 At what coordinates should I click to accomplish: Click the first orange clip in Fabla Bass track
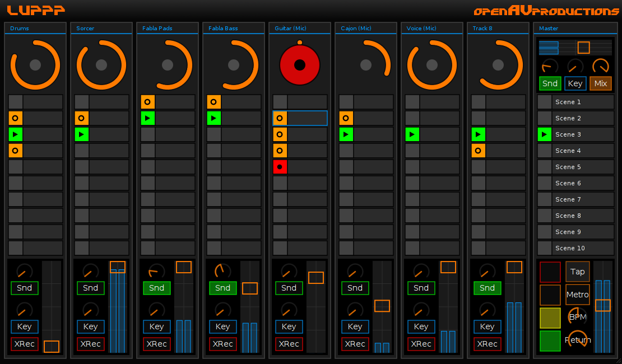click(214, 102)
